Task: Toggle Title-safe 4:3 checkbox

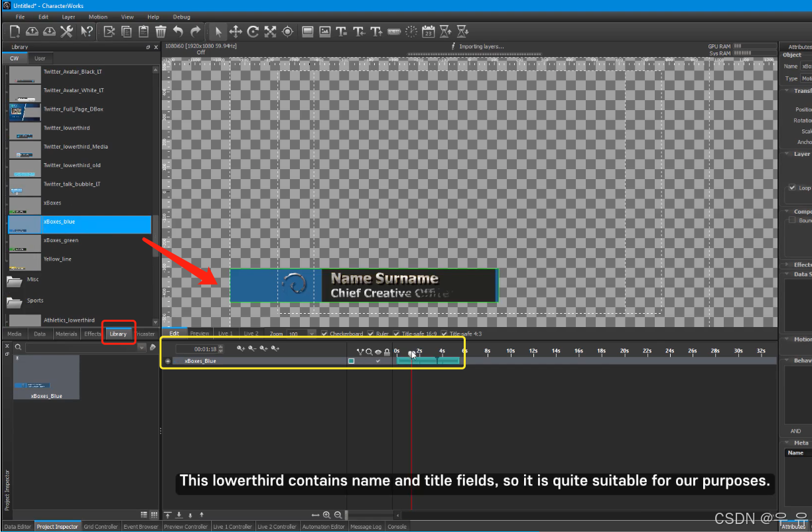Action: 444,334
